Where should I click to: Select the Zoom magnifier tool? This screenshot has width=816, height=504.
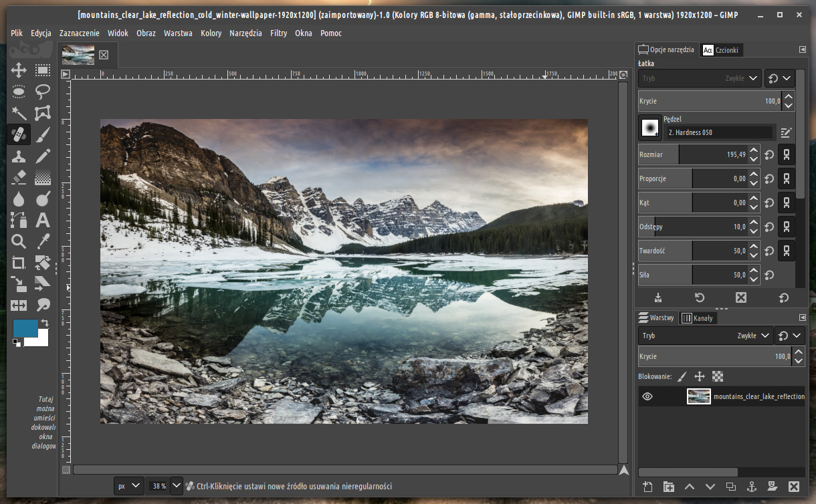pos(19,241)
